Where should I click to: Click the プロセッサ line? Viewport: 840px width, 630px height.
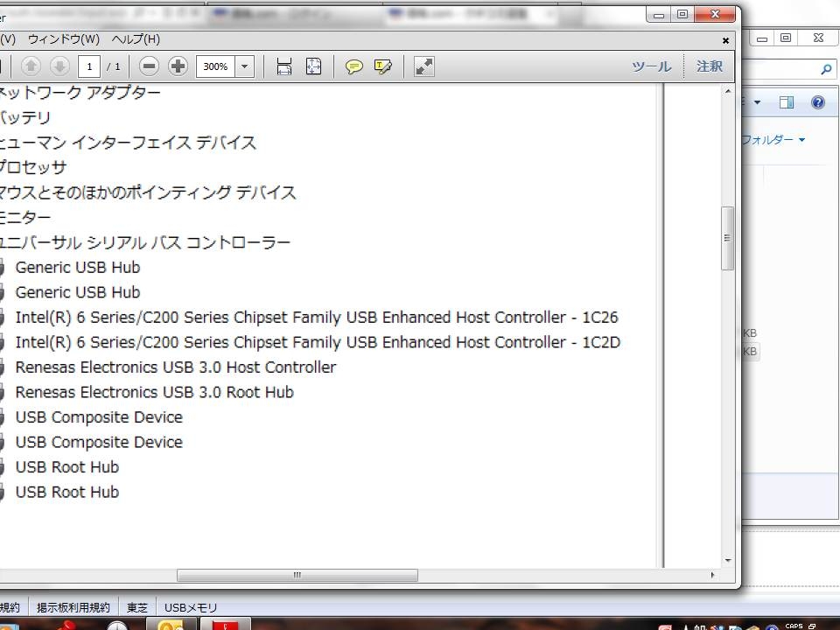point(33,168)
